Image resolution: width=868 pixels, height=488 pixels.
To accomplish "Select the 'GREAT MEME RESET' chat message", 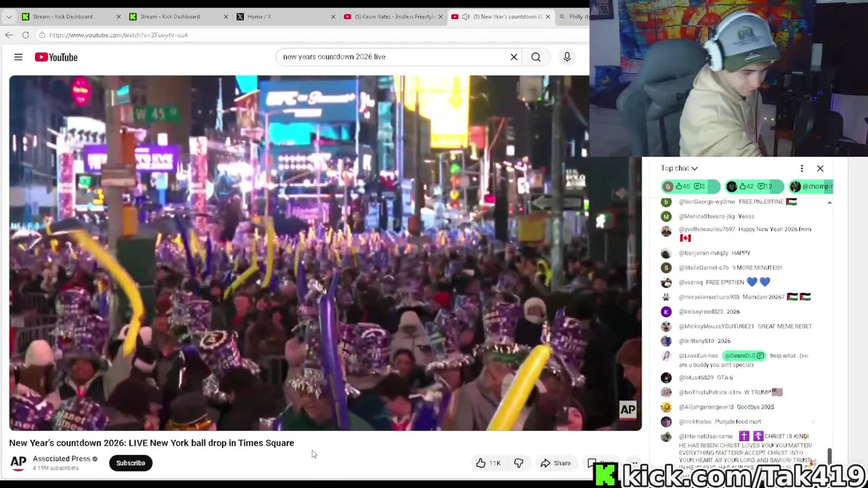I will (x=785, y=327).
